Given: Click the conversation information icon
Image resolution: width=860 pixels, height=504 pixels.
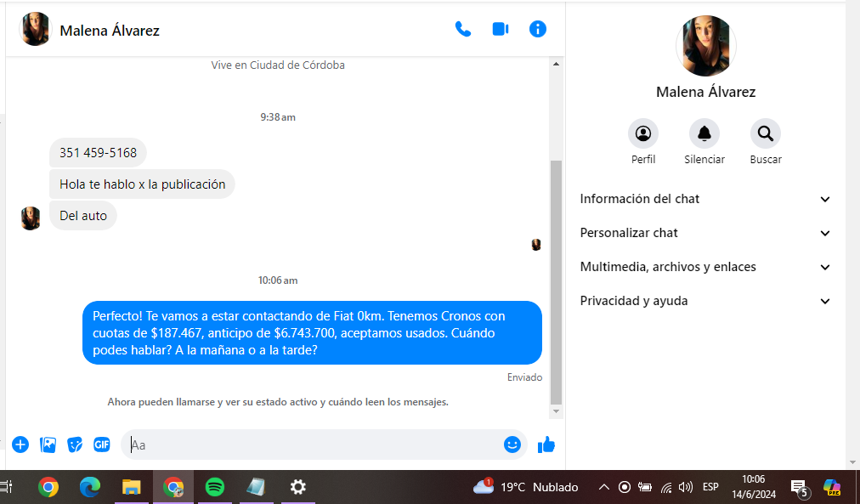Looking at the screenshot, I should click(538, 29).
